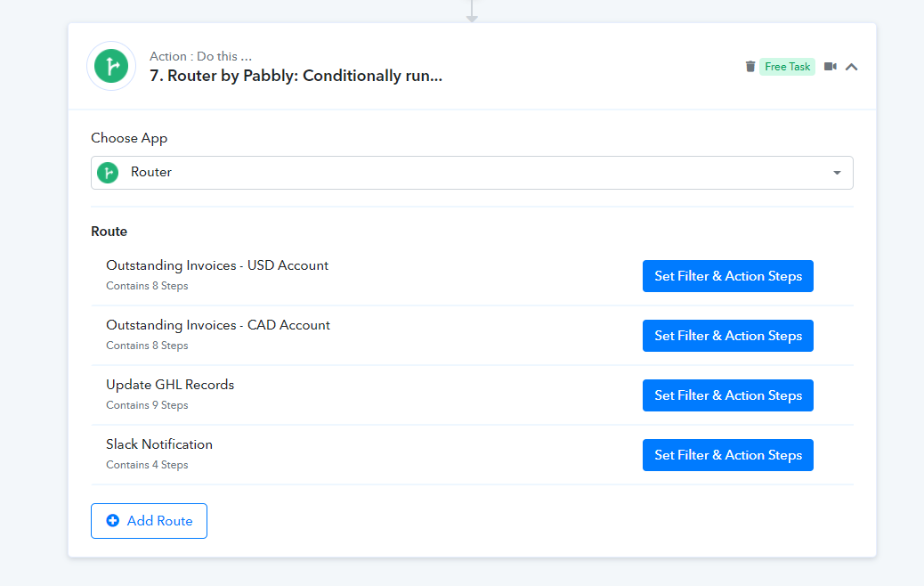This screenshot has height=586, width=924.
Task: Click the Free Task badge
Action: click(787, 67)
